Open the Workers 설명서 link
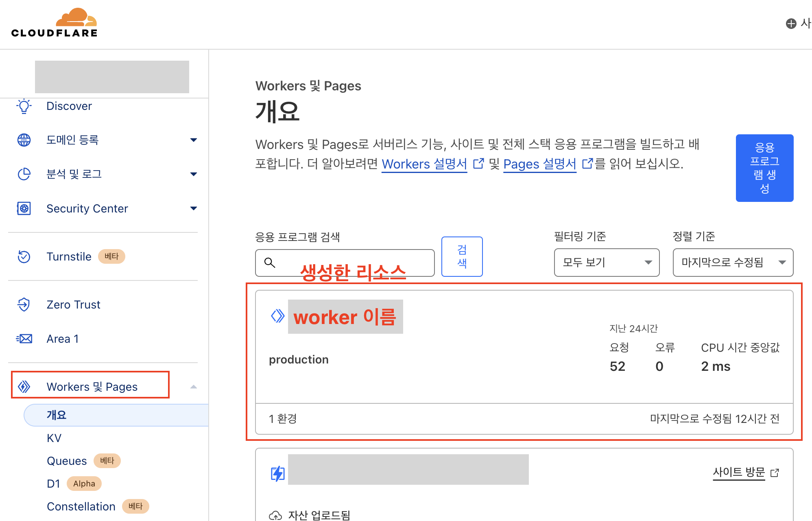Image resolution: width=812 pixels, height=521 pixels. (424, 164)
